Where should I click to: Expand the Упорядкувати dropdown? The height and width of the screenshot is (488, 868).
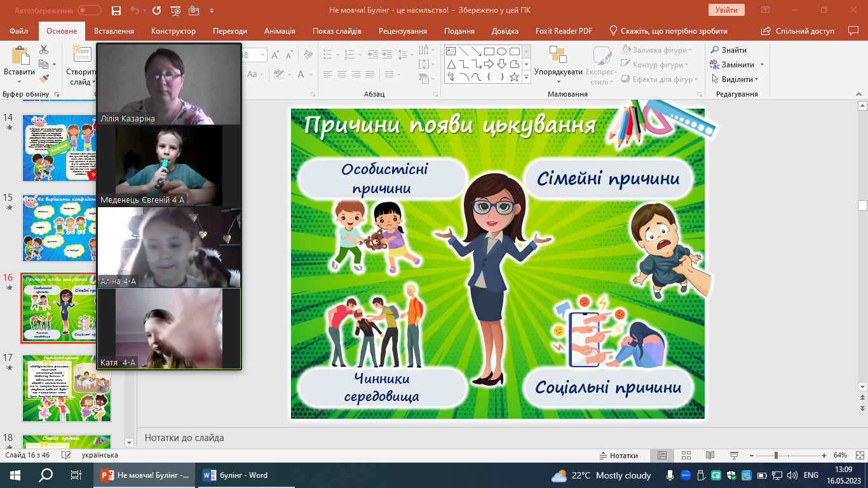(559, 81)
